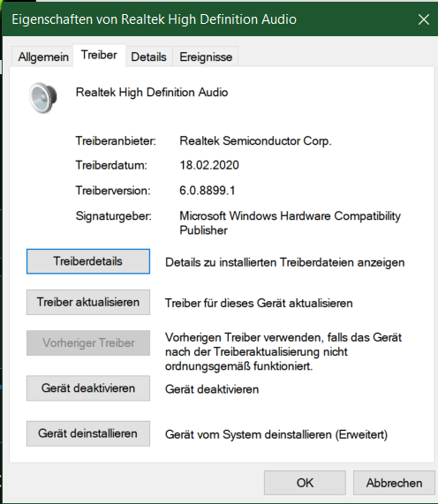The height and width of the screenshot is (504, 438).
Task: Open the Ereignisse tab
Action: click(206, 56)
